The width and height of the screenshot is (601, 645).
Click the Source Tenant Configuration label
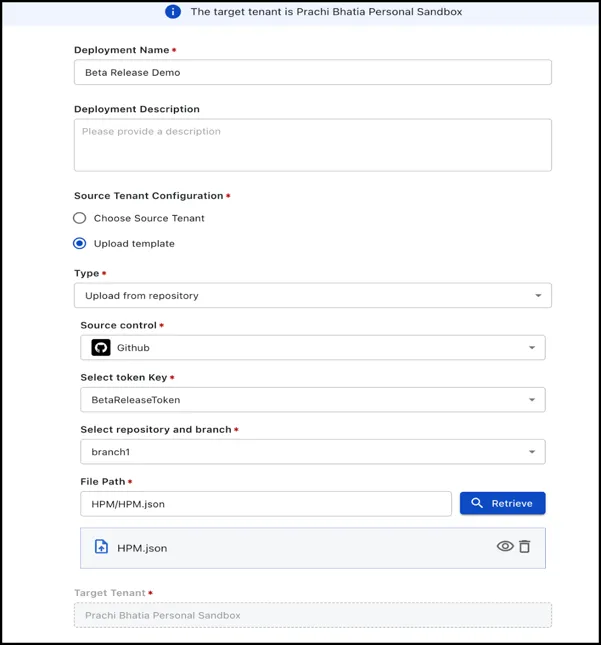click(149, 196)
